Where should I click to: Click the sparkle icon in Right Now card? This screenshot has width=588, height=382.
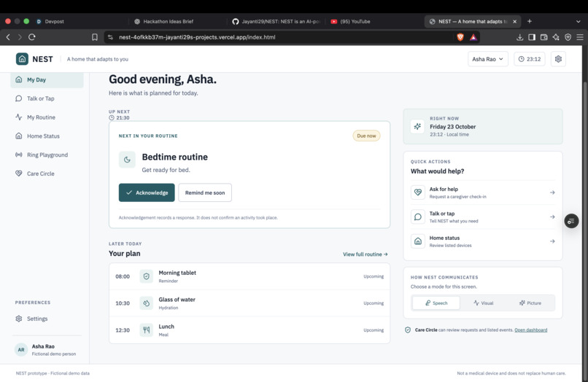pyautogui.click(x=417, y=126)
